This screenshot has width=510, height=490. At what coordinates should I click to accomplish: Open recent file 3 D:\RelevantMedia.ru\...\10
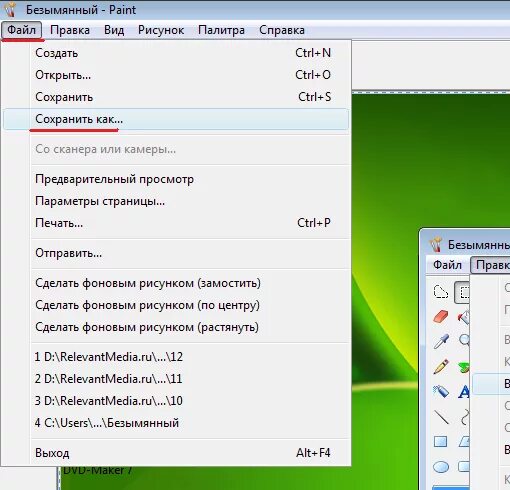pos(176,401)
